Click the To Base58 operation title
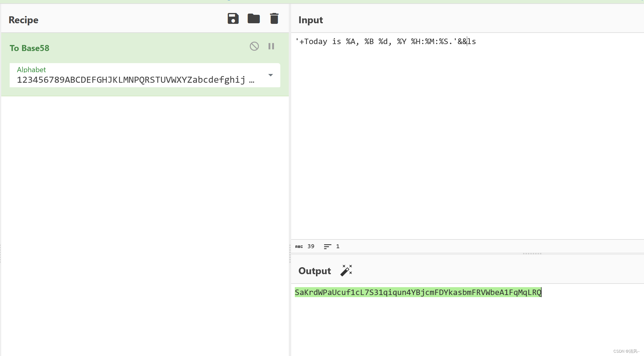644x356 pixels. (29, 48)
